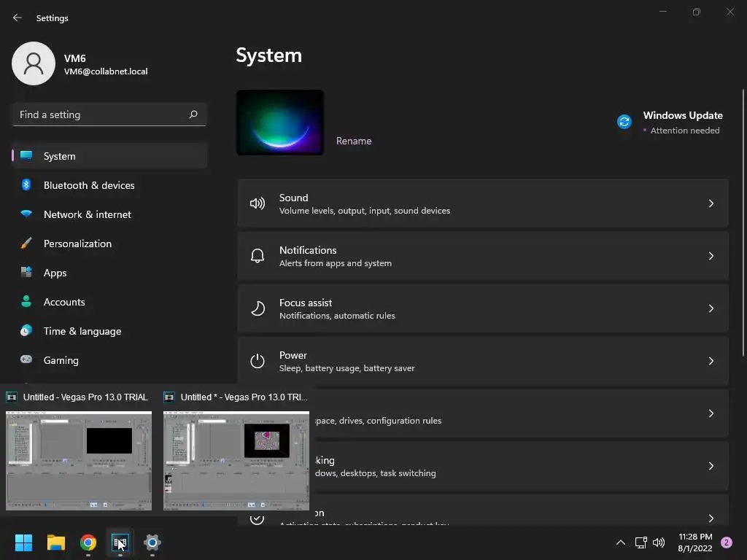Image resolution: width=747 pixels, height=560 pixels.
Task: Expand Sound with its chevron arrow
Action: pyautogui.click(x=711, y=203)
